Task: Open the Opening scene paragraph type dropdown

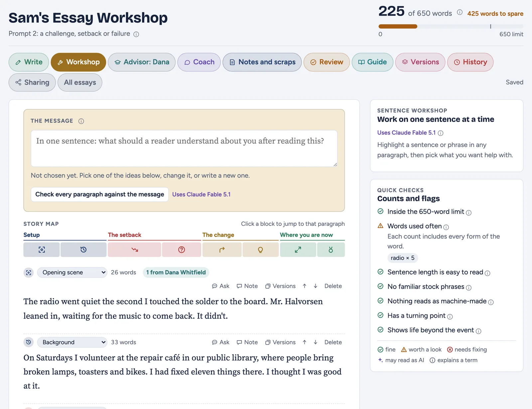Action: (72, 272)
